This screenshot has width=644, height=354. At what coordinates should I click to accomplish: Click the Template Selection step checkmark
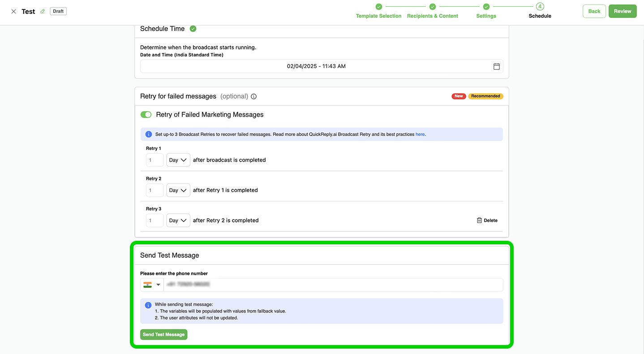pyautogui.click(x=378, y=7)
